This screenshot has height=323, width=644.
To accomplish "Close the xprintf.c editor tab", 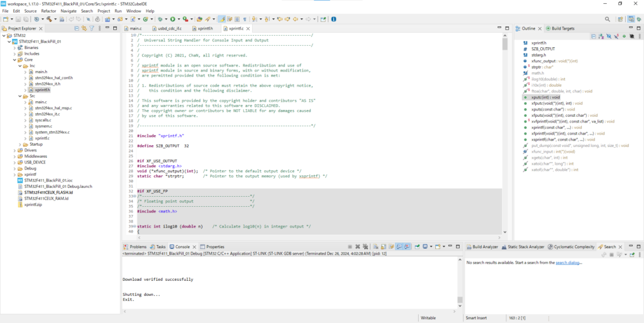I will click(x=248, y=28).
